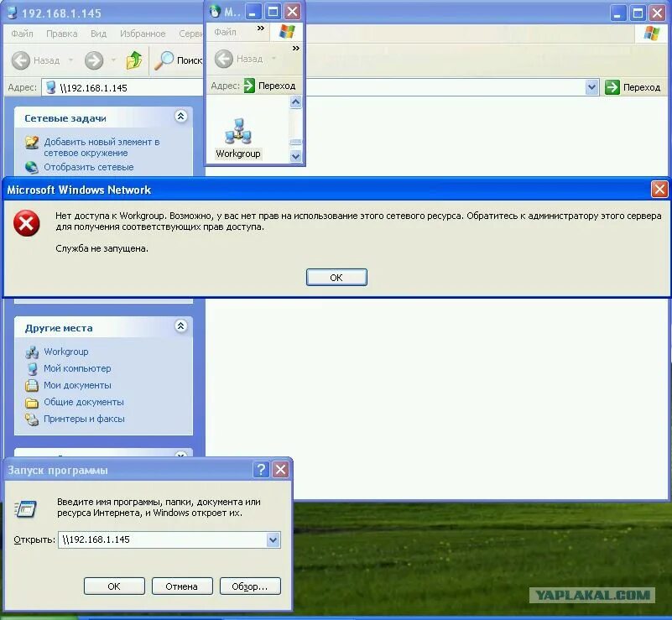Expand toolbar chevron in small M.. window
The width and height of the screenshot is (672, 620).
[295, 48]
